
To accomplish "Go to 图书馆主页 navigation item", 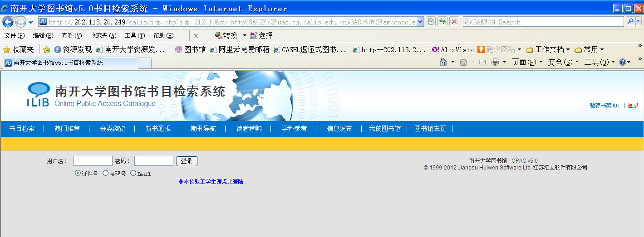I will (430, 129).
